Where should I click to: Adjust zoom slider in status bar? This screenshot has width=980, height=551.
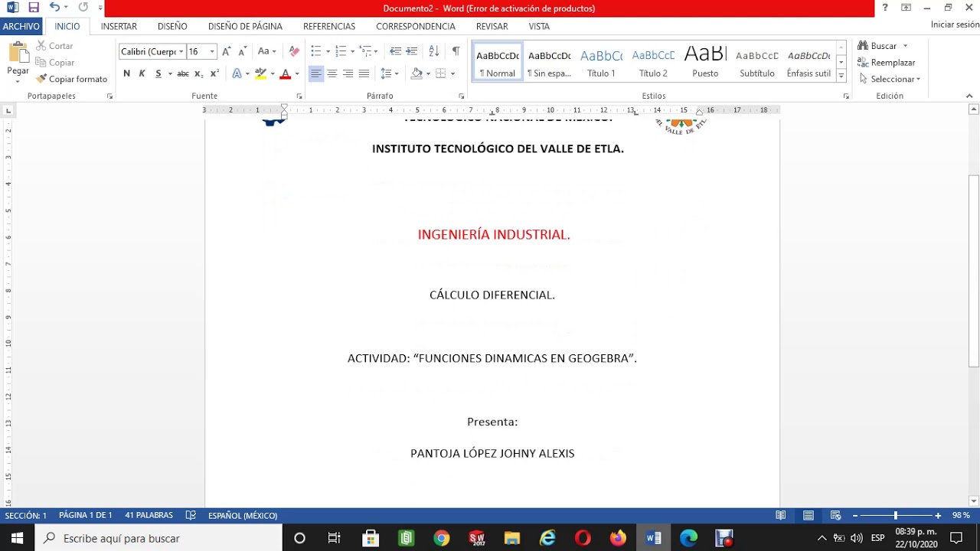click(895, 516)
